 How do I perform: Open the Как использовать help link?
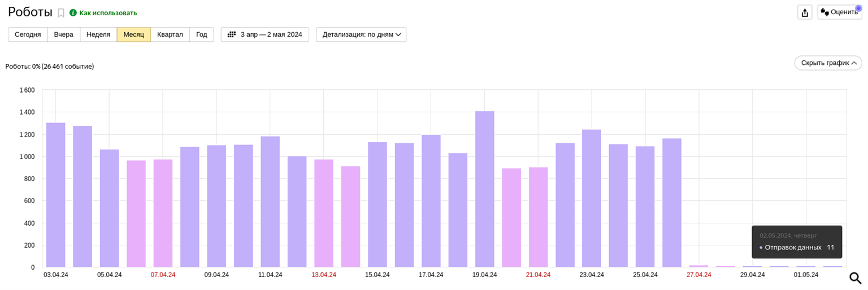[x=108, y=13]
